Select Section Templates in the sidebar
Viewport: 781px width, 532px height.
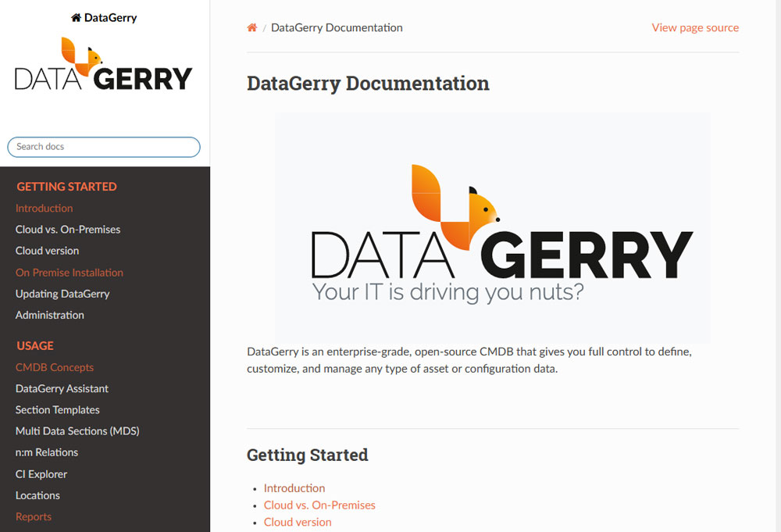(57, 410)
